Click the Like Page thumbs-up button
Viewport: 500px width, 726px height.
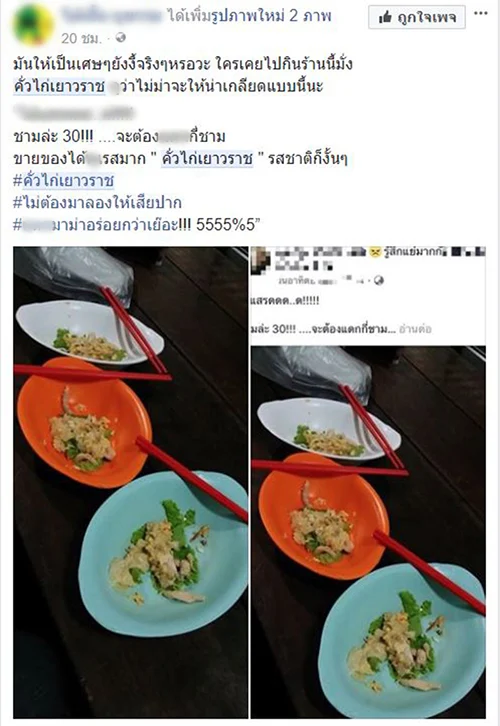point(417,18)
